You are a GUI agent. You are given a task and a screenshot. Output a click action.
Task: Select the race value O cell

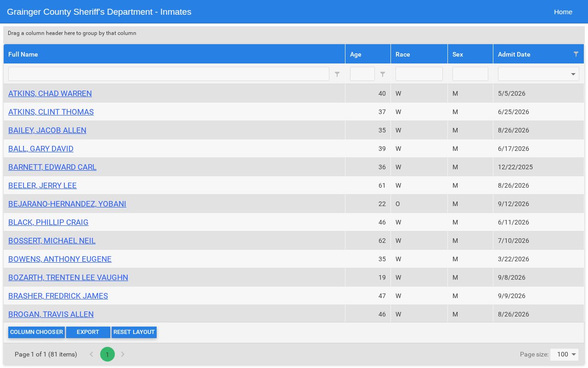tap(419, 204)
